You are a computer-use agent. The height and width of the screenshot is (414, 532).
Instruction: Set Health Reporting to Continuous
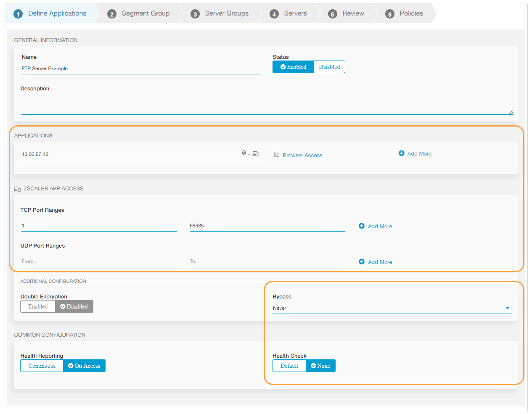pos(42,366)
